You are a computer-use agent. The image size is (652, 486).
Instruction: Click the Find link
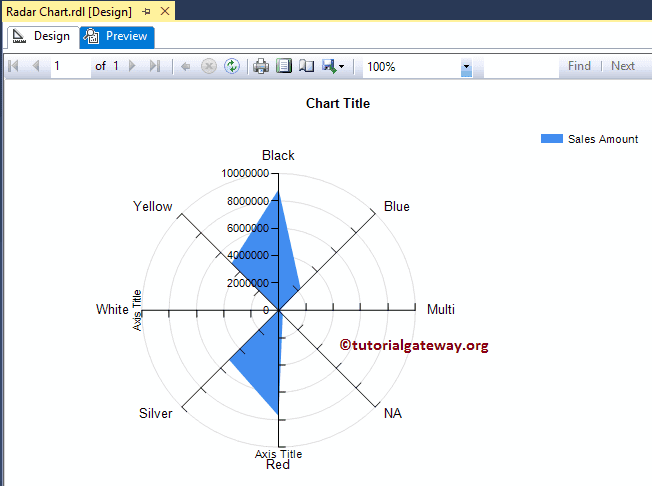click(x=579, y=66)
